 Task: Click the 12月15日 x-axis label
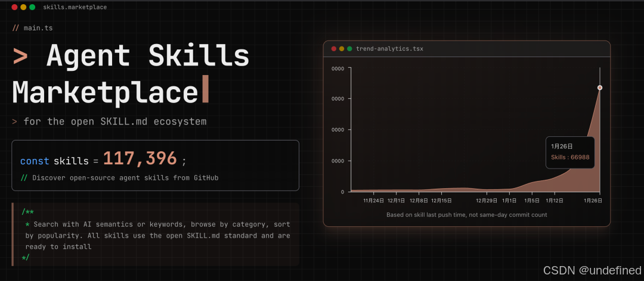click(x=441, y=201)
